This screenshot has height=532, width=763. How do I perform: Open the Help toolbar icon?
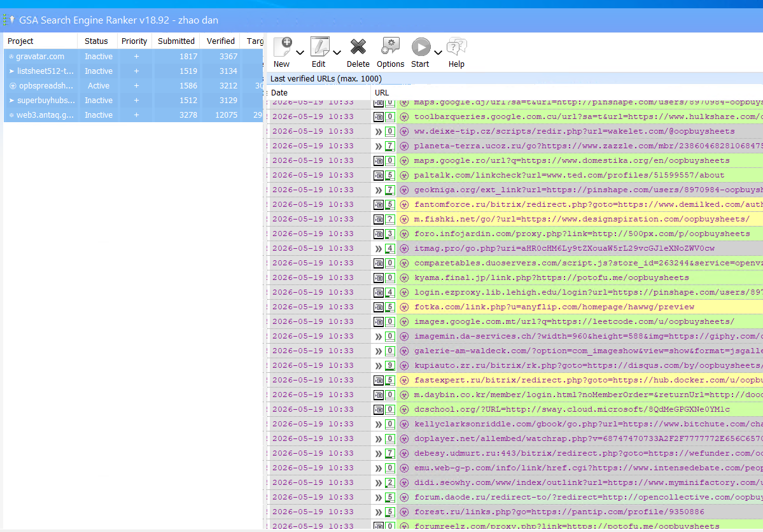[x=456, y=47]
